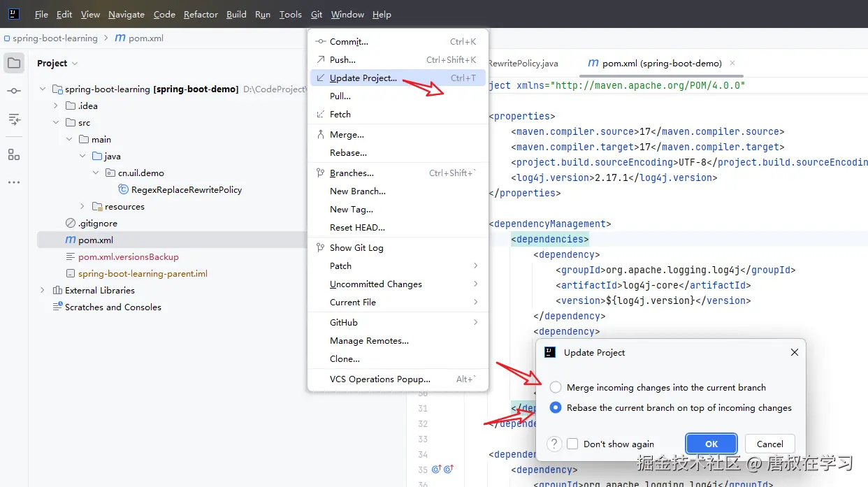Screen dimensions: 868x487
Task: Open the GitHub submenu
Action: pos(398,323)
